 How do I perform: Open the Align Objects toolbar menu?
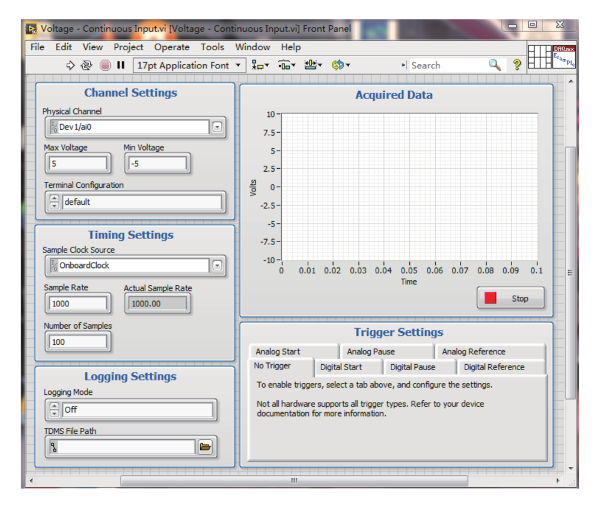(x=260, y=65)
